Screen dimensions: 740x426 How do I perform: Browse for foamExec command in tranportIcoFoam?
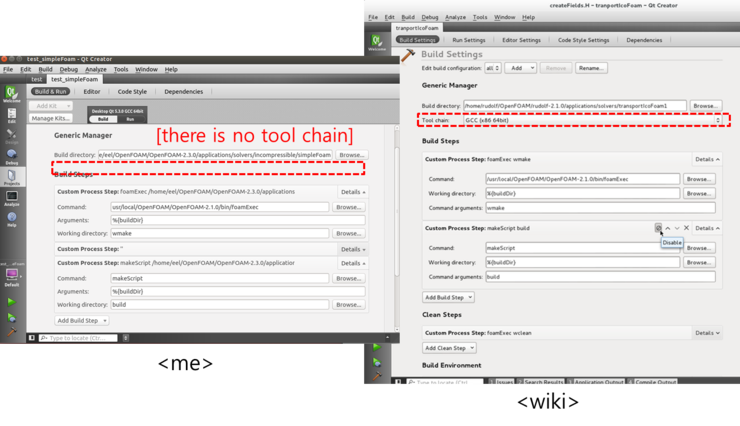point(699,179)
